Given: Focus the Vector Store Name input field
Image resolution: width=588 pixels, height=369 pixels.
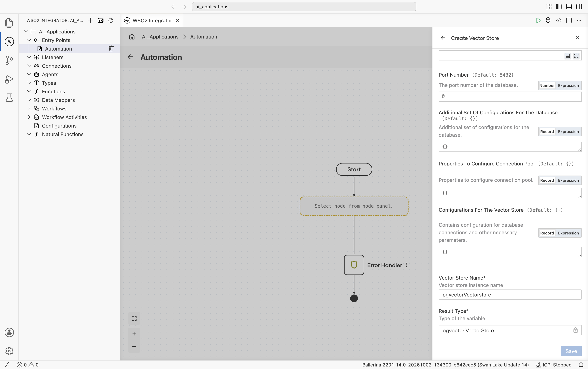Looking at the screenshot, I should click(x=510, y=295).
